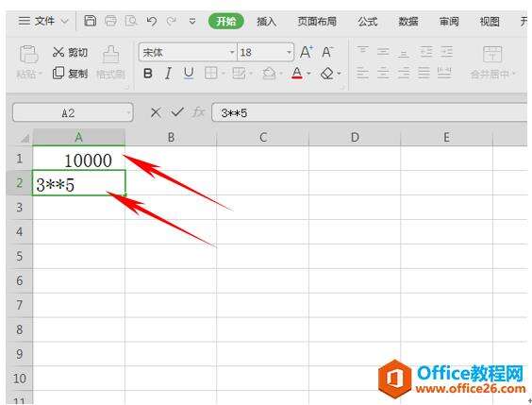Align text left

coord(363,73)
